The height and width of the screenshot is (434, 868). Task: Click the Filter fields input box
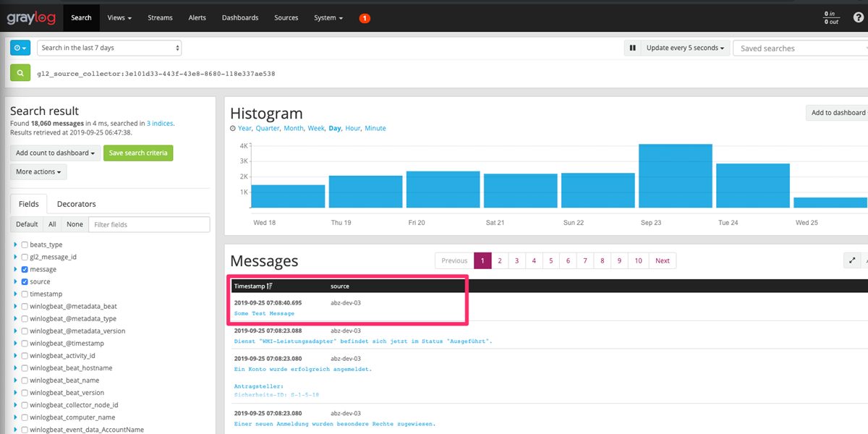pos(149,224)
